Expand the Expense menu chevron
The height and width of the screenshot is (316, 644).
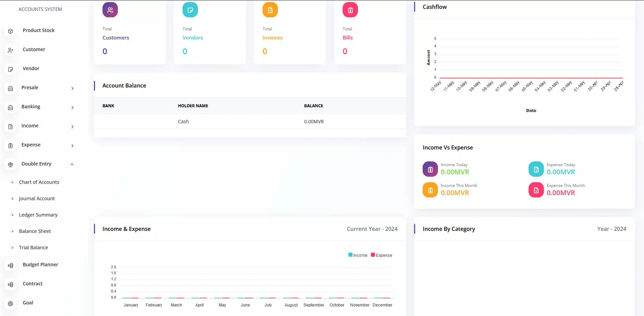(72, 146)
